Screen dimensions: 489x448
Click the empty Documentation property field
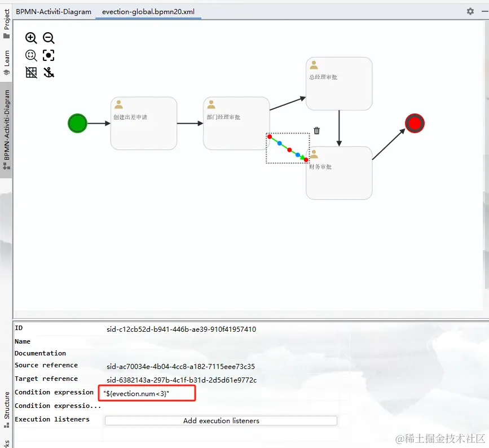[222, 353]
